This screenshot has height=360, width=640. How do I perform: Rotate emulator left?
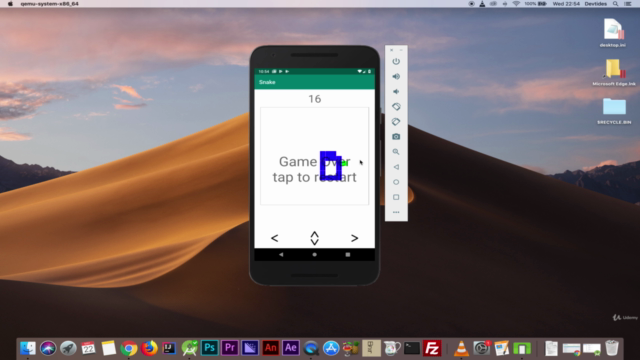tap(396, 107)
